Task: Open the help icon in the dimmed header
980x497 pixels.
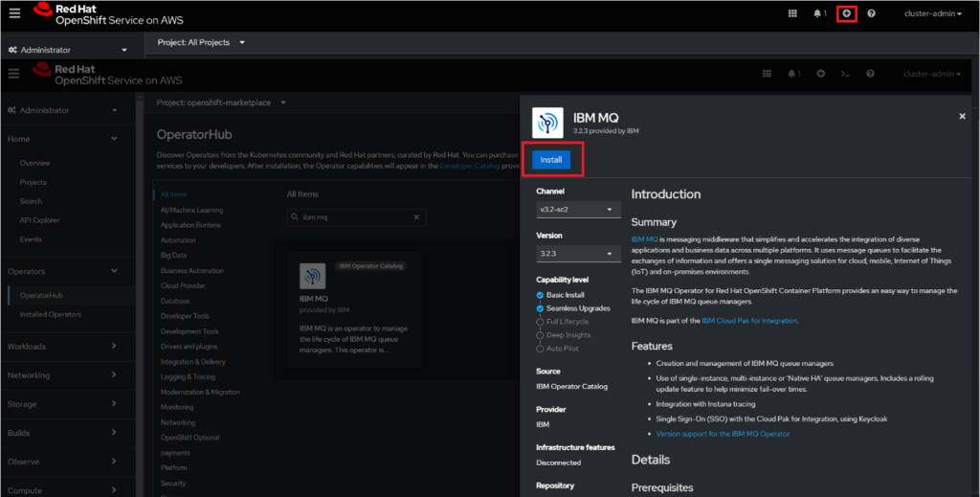Action: (870, 74)
